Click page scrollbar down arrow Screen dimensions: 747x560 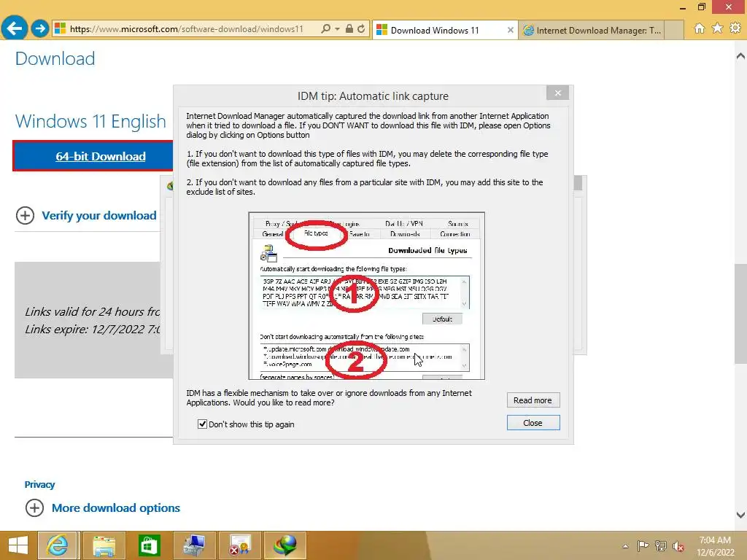click(x=740, y=515)
